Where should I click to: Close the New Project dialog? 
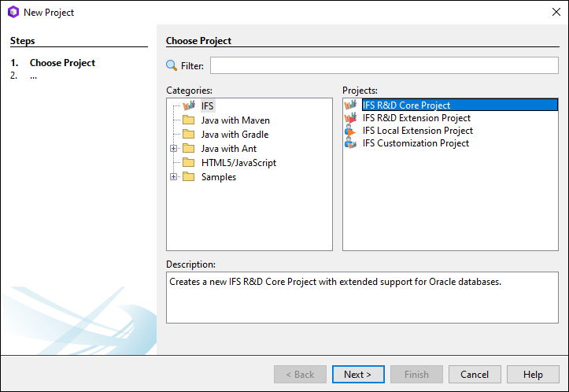(556, 12)
